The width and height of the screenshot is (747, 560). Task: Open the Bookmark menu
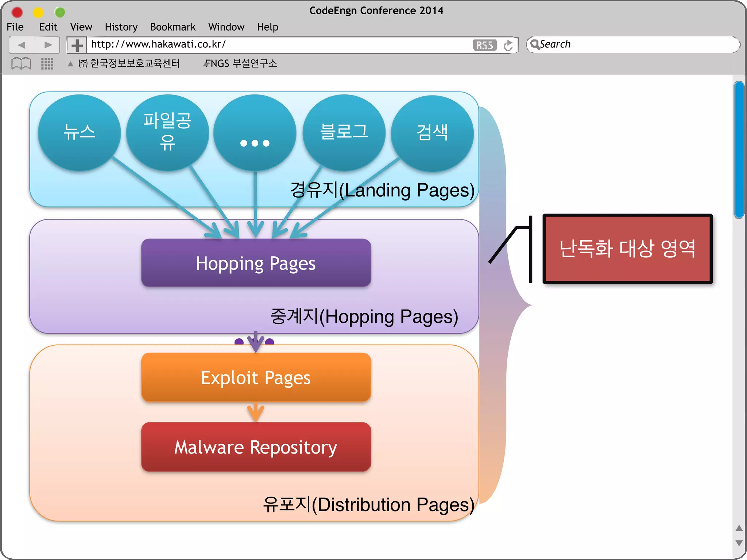tap(173, 27)
